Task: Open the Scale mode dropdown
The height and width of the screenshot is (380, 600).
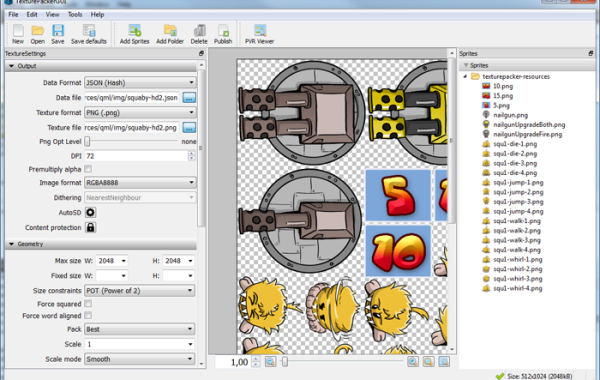Action: tap(140, 359)
